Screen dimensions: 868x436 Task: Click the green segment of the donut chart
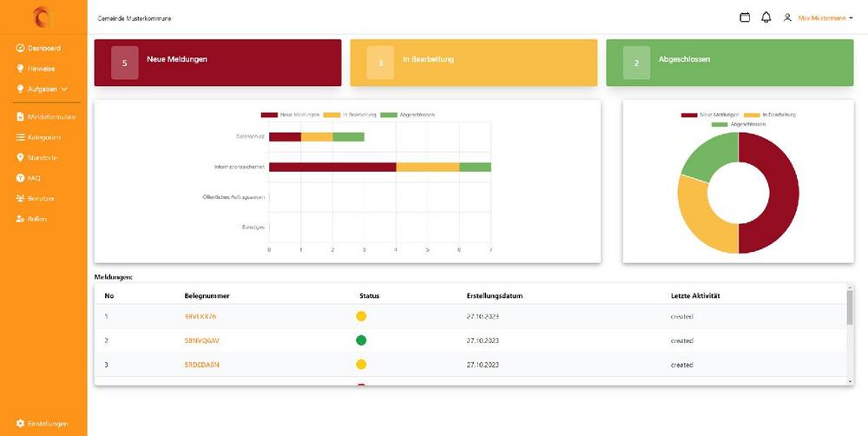710,155
